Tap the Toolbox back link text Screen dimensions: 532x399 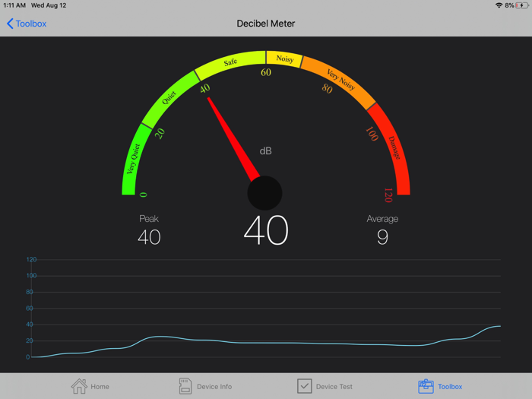pos(31,24)
